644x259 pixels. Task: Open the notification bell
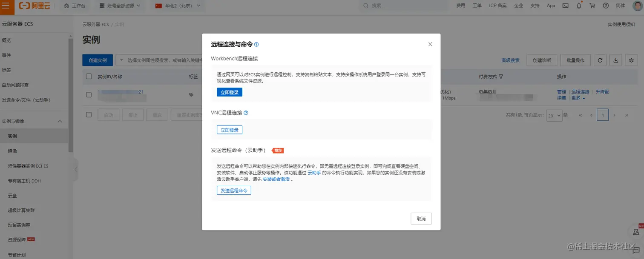tap(579, 6)
